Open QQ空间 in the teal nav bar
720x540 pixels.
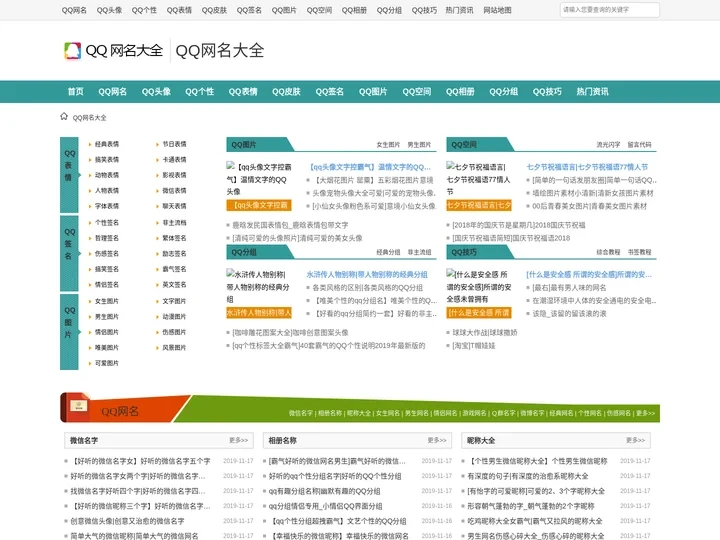[x=416, y=91]
